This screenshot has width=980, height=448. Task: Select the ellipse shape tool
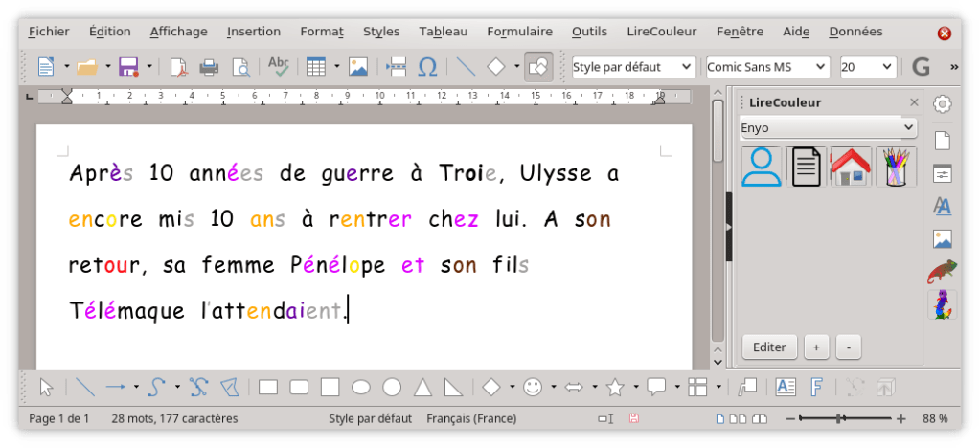pos(361,387)
